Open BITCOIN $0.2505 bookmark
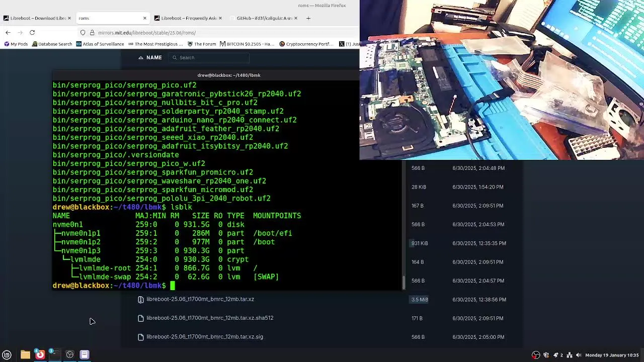Image resolution: width=644 pixels, height=362 pixels. pos(247,44)
